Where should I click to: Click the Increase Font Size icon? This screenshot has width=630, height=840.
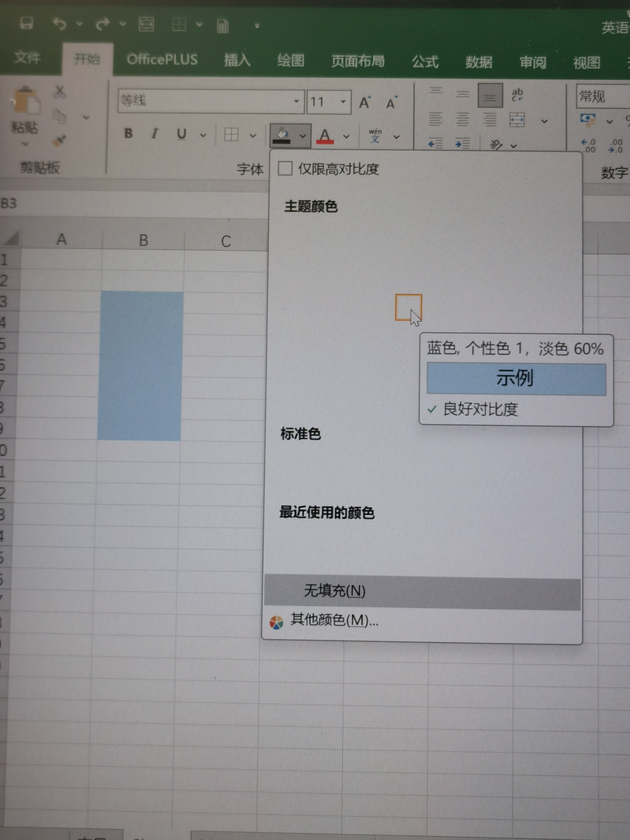pos(365,102)
